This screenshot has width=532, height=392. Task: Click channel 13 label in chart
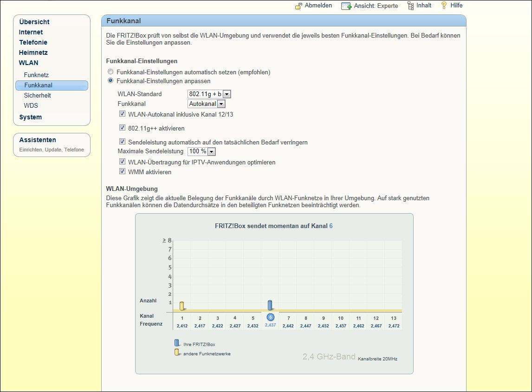tap(394, 318)
